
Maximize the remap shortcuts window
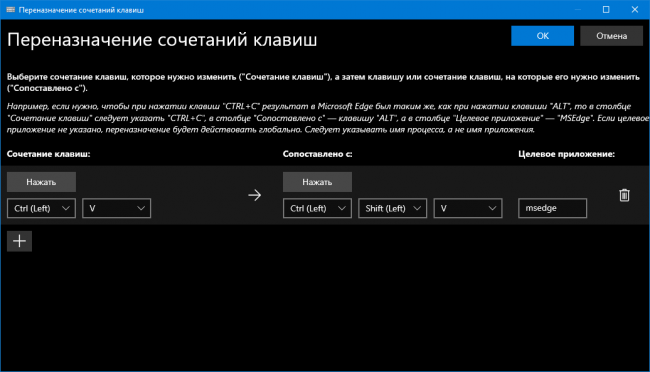pyautogui.click(x=606, y=10)
